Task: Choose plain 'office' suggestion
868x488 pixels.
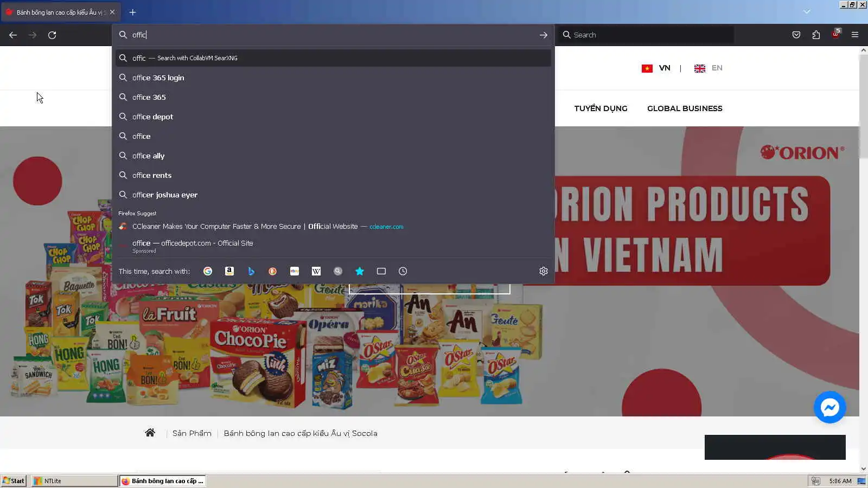Action: pyautogui.click(x=333, y=136)
